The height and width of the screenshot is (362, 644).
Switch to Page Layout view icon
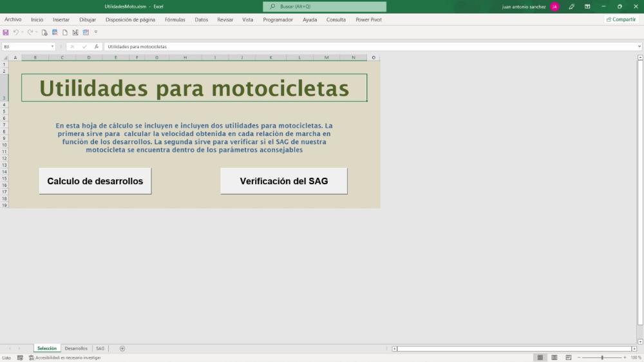coord(554,357)
